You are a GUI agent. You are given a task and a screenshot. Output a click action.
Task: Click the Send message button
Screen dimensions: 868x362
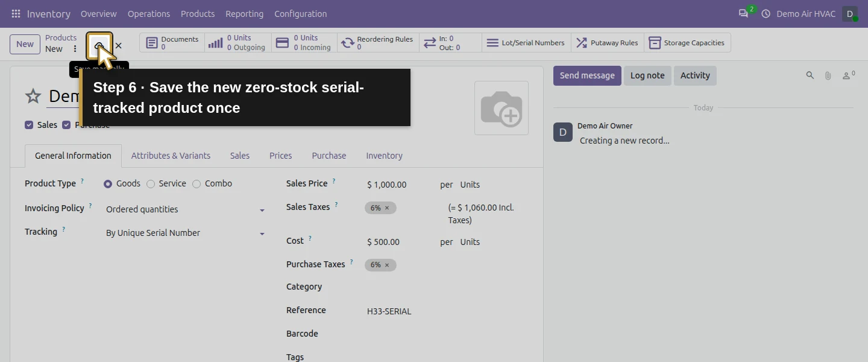tap(587, 75)
